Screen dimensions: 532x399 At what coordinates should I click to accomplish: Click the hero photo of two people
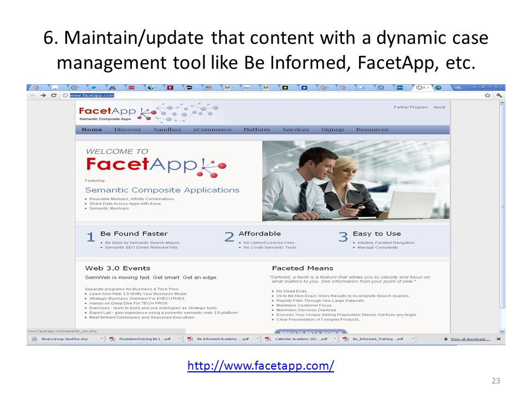356,181
